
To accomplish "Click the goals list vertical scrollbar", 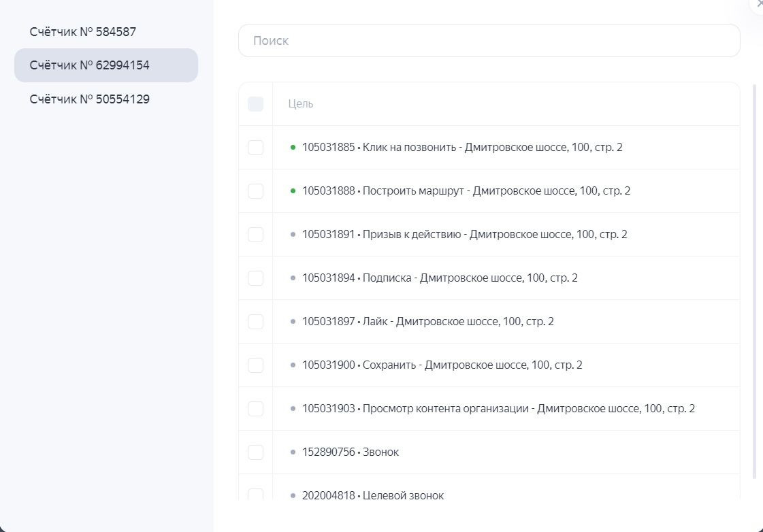I will [755, 282].
